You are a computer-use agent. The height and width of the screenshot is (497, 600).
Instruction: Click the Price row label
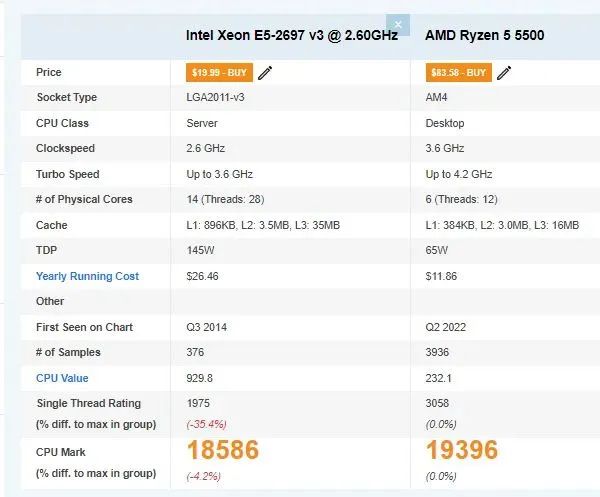pyautogui.click(x=49, y=72)
